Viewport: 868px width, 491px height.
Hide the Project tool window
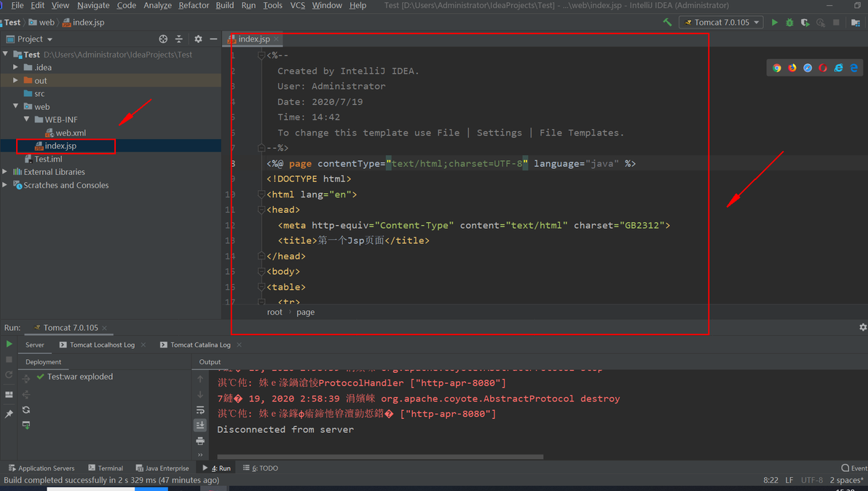point(213,39)
